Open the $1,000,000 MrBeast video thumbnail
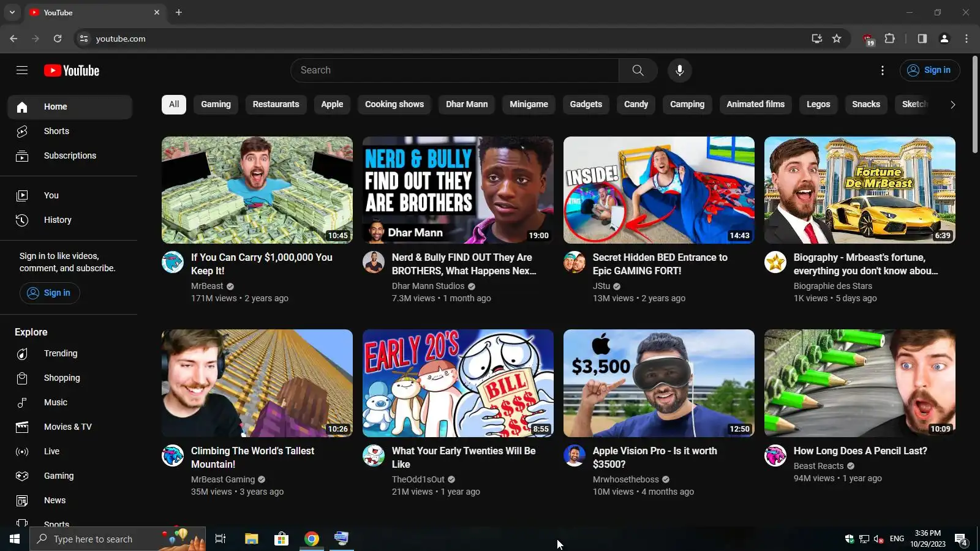Screen dimensions: 980x551 pos(257,190)
